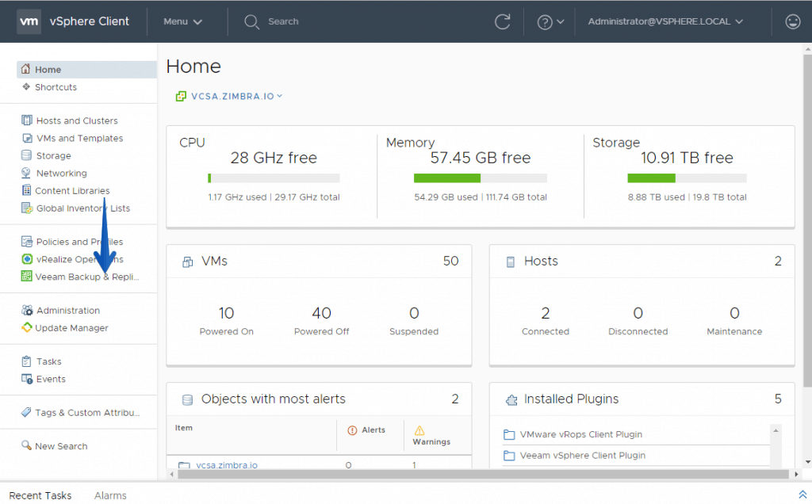Click the Item column header

click(x=184, y=428)
